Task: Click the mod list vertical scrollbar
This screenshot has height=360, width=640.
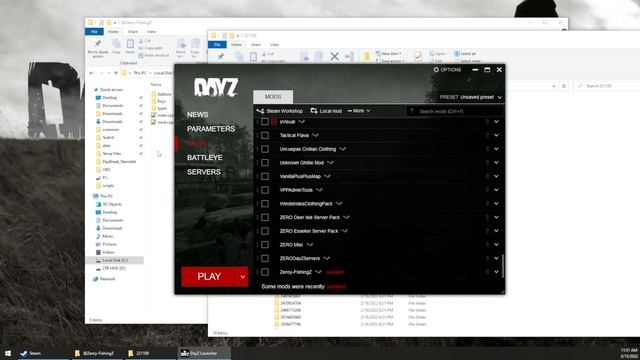Action: click(503, 266)
